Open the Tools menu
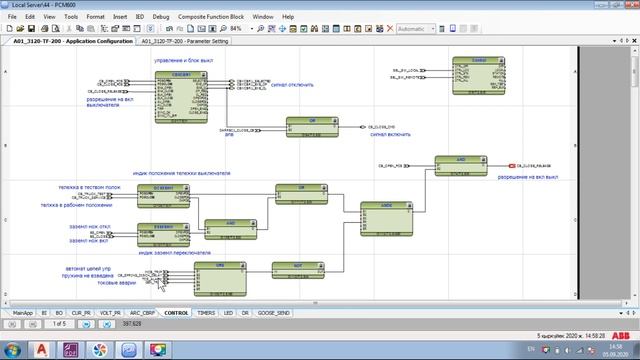This screenshot has height=360, width=640. pos(71,17)
